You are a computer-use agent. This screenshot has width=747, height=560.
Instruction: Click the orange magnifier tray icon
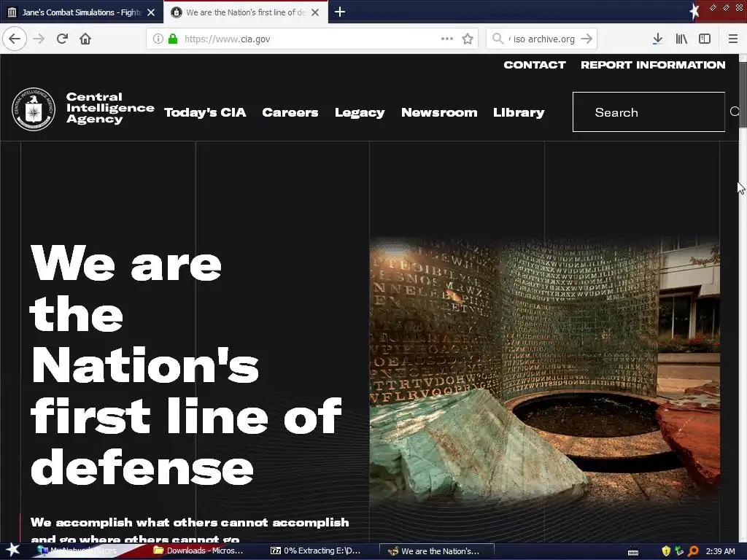click(x=693, y=551)
